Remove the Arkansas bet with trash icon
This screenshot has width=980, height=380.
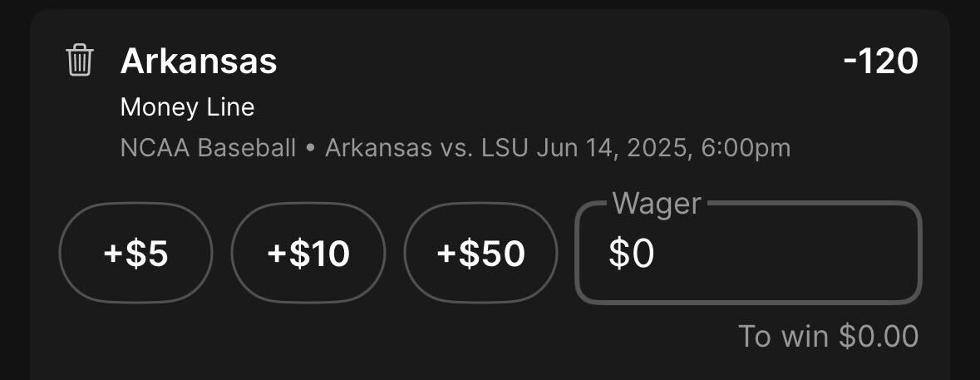80,61
